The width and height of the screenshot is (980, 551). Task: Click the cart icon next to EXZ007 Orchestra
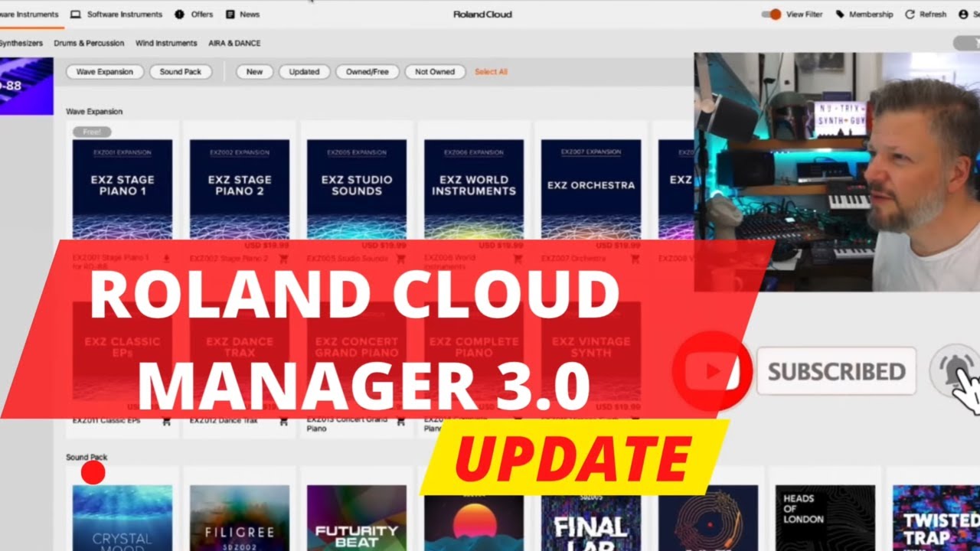click(635, 259)
